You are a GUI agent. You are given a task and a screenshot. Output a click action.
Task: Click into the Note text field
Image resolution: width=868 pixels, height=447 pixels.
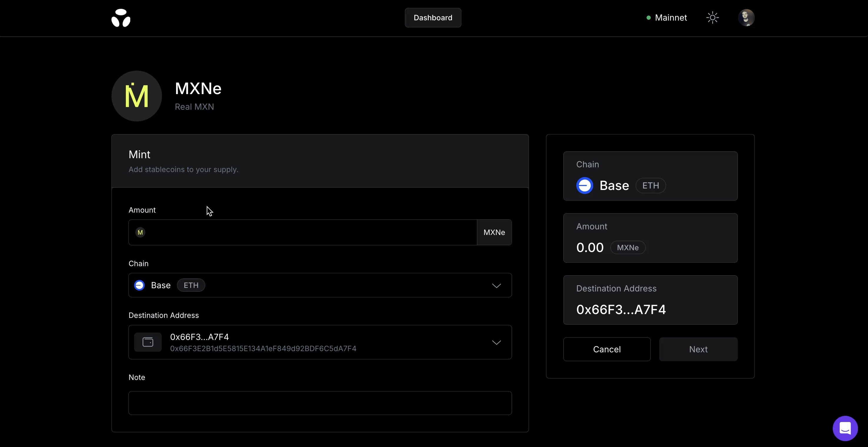320,403
